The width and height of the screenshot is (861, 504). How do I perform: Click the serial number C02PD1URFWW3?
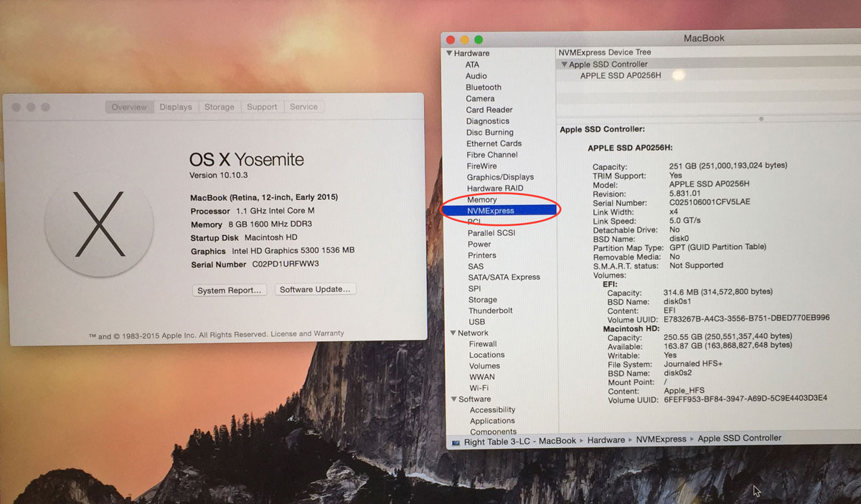point(286,265)
